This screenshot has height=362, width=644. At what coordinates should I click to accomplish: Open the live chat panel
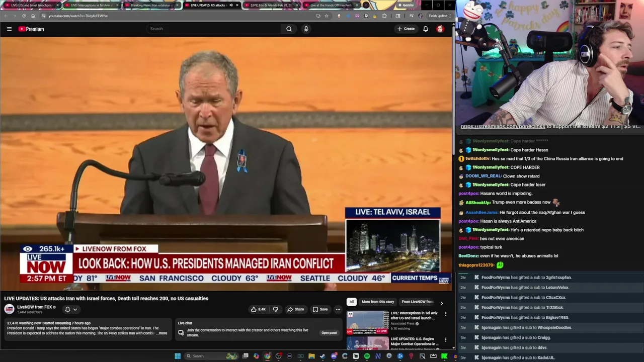tap(329, 333)
